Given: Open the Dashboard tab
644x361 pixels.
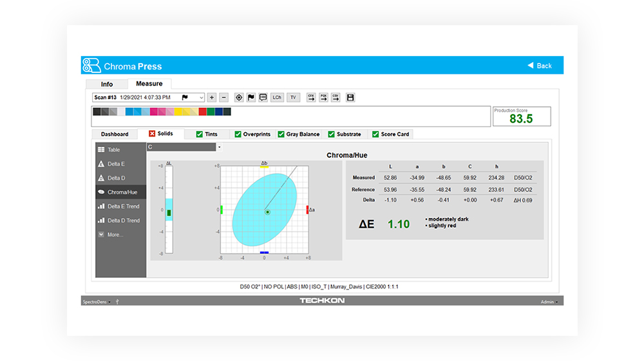Looking at the screenshot, I should (115, 134).
